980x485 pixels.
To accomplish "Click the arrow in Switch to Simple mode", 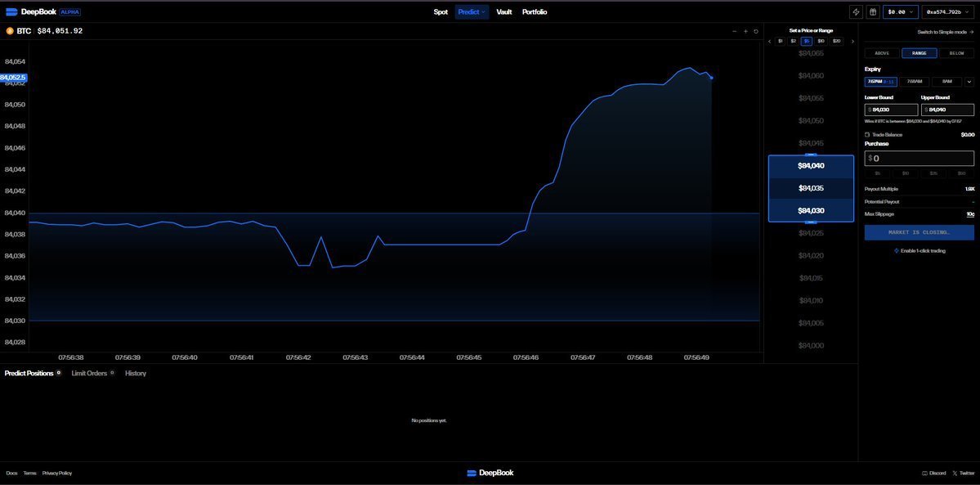I will point(972,32).
